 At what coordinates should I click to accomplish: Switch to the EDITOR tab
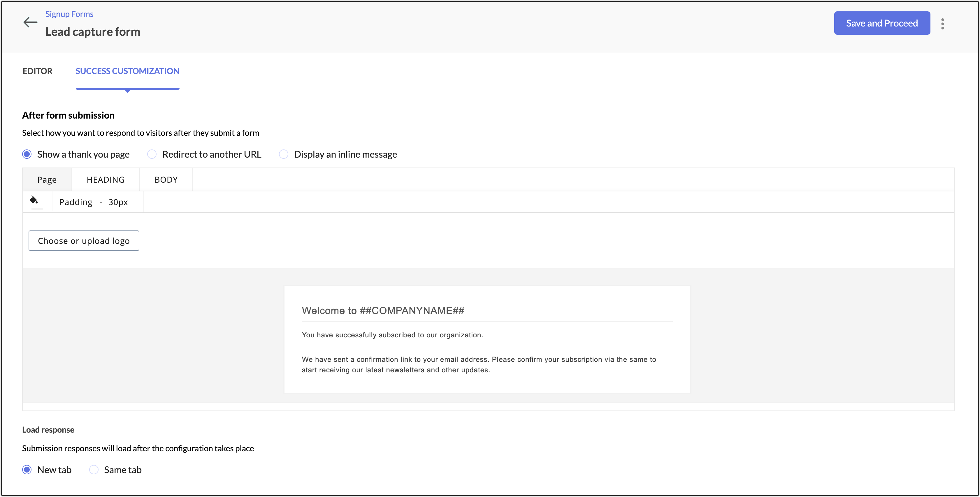(37, 71)
